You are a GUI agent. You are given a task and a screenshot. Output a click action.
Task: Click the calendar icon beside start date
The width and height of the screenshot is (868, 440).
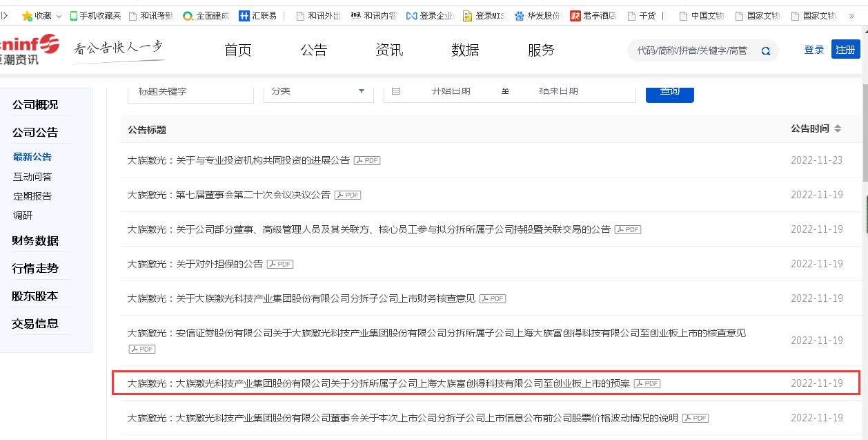tap(396, 91)
